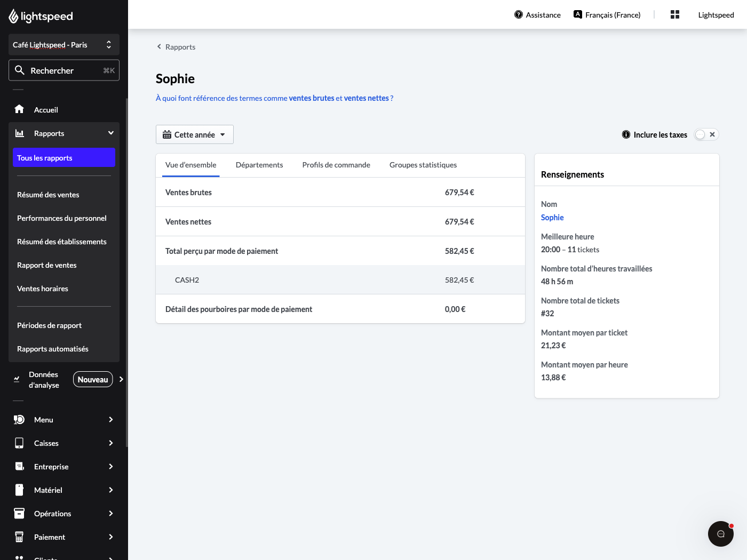747x560 pixels.
Task: Open Résumé des établissements report
Action: 62,242
